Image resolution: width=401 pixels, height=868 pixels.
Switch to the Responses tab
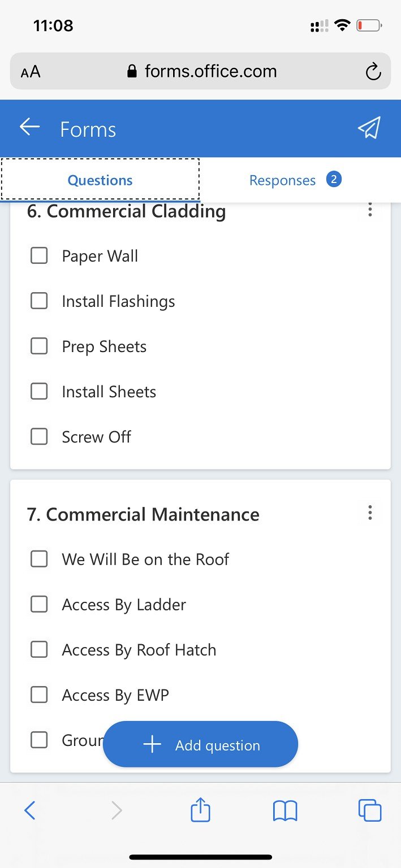click(295, 180)
